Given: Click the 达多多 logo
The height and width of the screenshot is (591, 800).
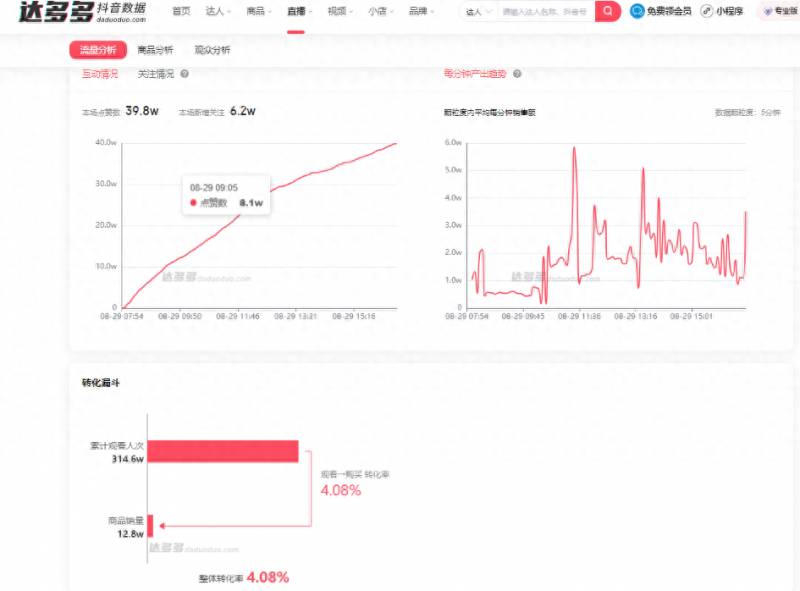Looking at the screenshot, I should point(82,12).
